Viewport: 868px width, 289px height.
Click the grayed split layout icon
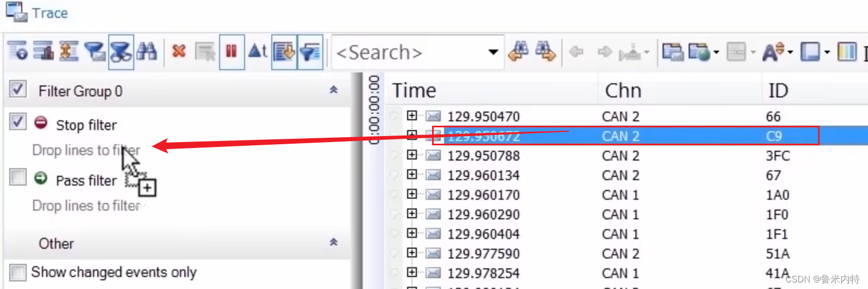pyautogui.click(x=736, y=52)
